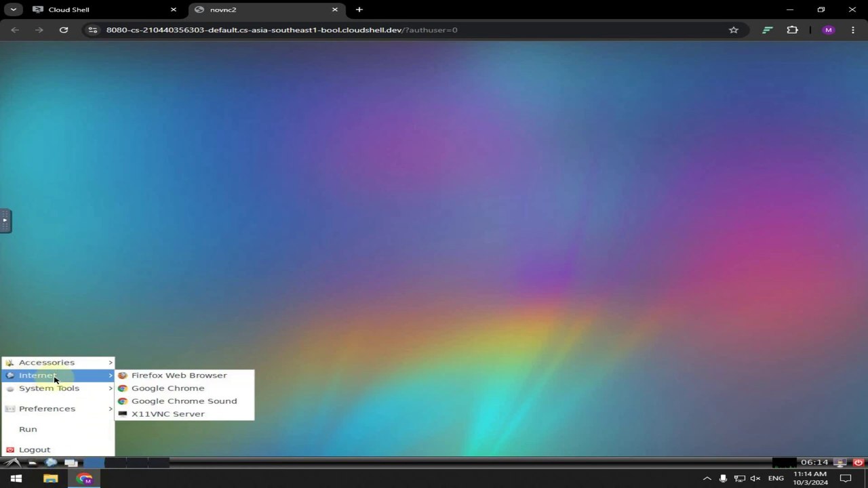Screen dimensions: 868x488
Task: Close the Cloud Shell tab
Action: pyautogui.click(x=173, y=9)
